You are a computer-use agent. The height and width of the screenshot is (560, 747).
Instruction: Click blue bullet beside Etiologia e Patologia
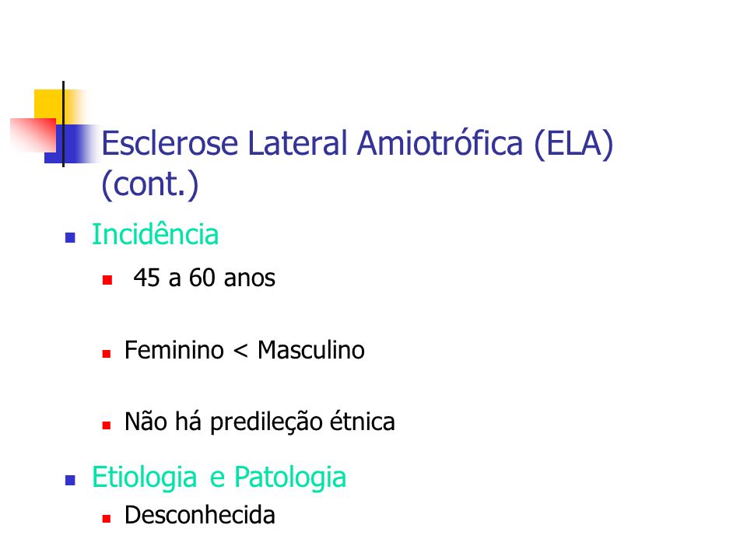[70, 480]
